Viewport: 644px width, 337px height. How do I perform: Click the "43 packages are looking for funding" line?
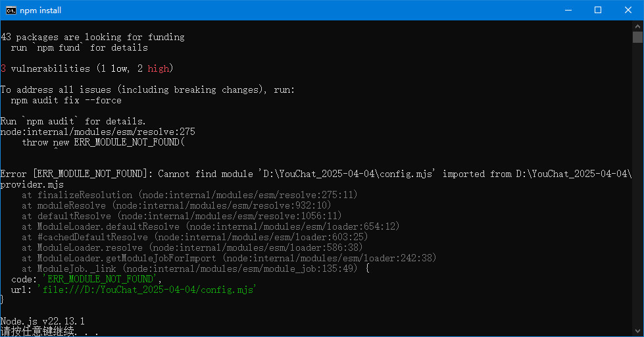(x=93, y=37)
